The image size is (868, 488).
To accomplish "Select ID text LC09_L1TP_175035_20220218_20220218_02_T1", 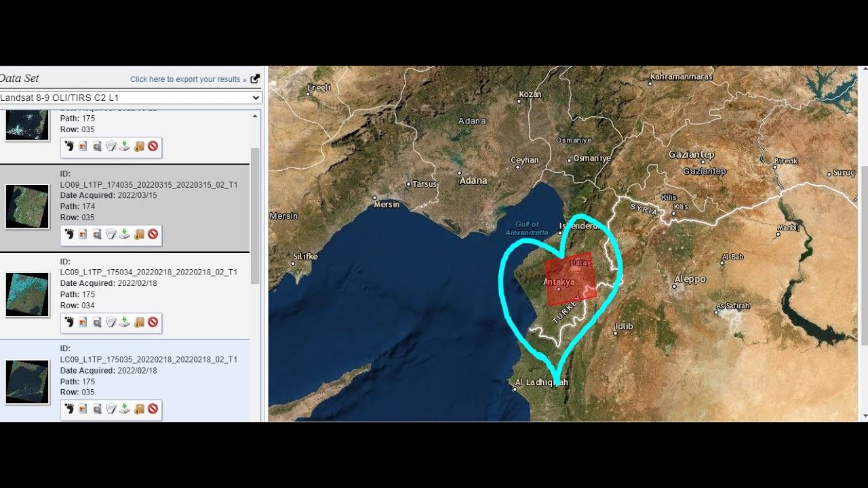I will [149, 359].
